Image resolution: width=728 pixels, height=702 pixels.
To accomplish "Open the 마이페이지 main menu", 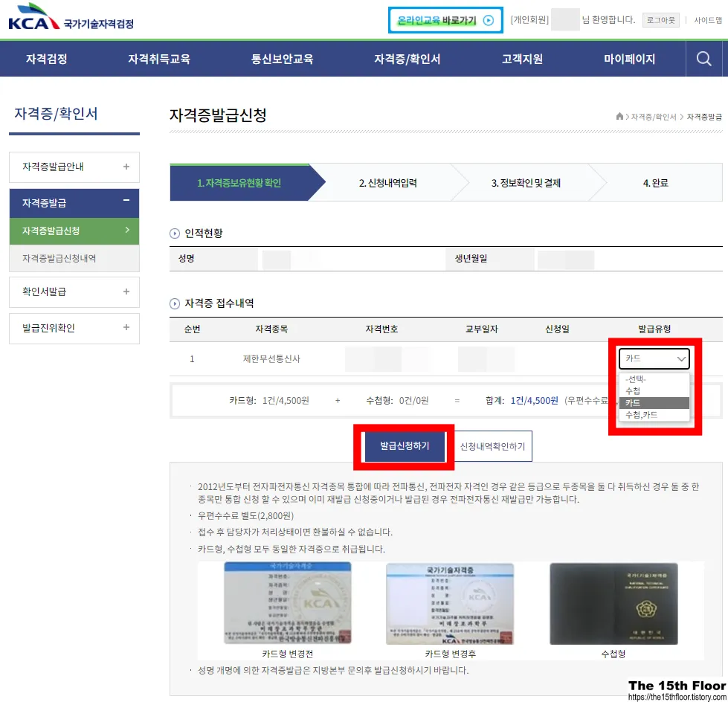I will coord(629,59).
